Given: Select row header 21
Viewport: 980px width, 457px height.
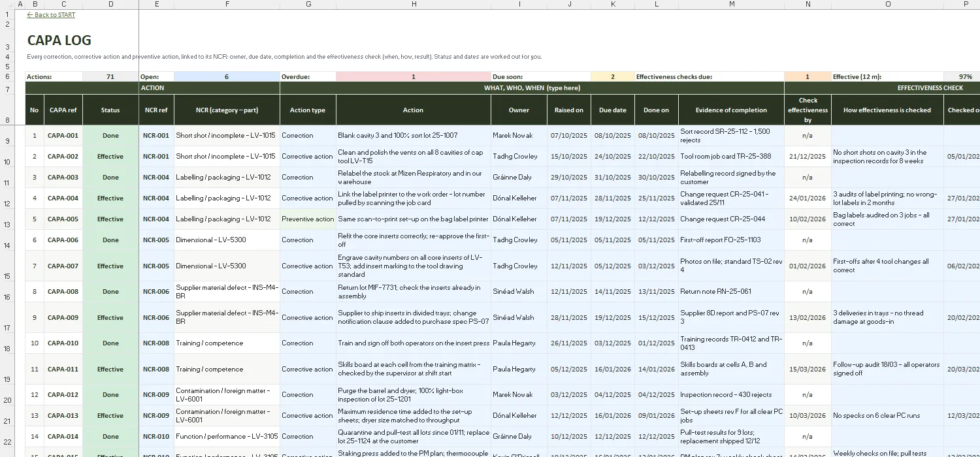Looking at the screenshot, I should 7,415.
